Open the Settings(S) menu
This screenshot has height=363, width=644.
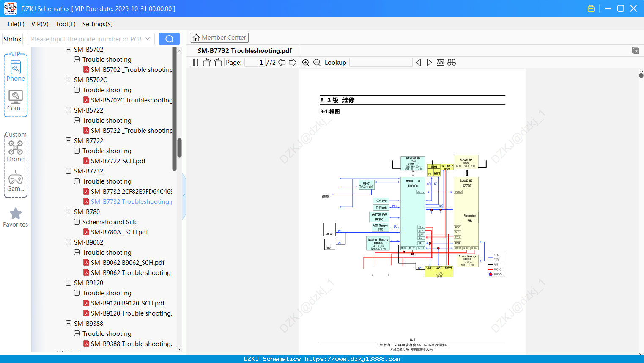pos(98,24)
